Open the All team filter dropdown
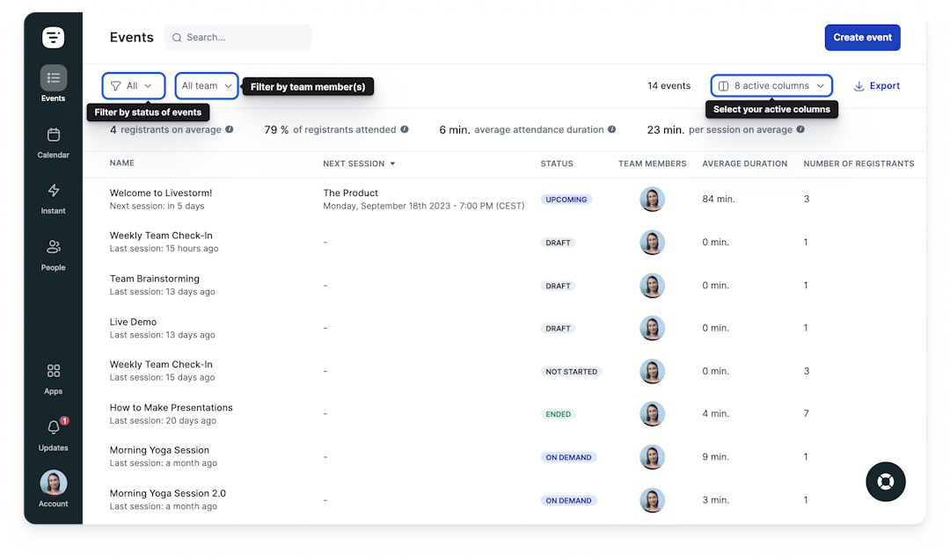The width and height of the screenshot is (950, 560). [x=206, y=86]
